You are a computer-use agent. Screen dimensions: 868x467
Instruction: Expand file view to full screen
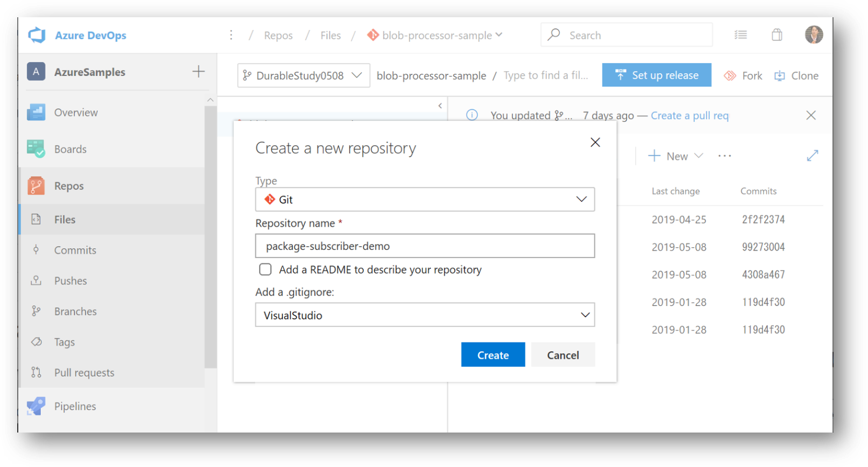click(813, 156)
